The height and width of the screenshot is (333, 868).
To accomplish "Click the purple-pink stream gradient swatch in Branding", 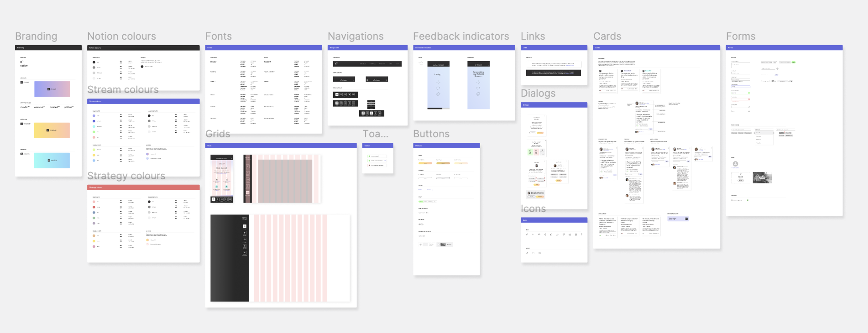I will point(52,89).
